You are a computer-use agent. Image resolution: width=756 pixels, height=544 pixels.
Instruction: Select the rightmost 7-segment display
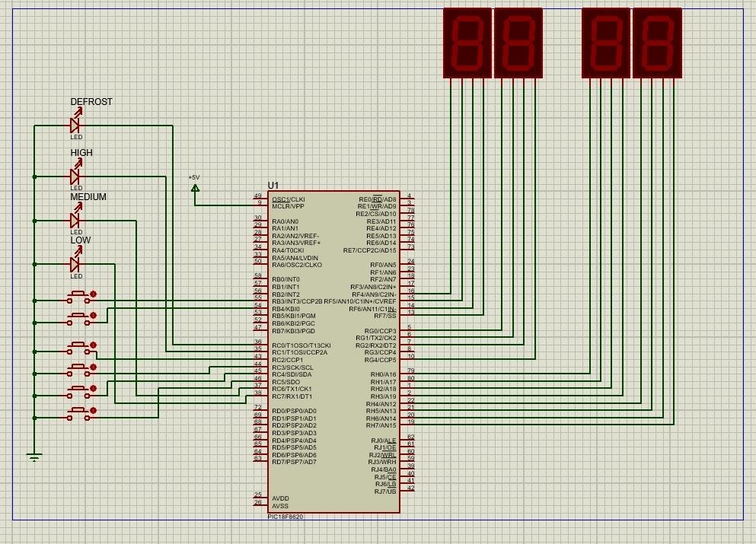(658, 43)
